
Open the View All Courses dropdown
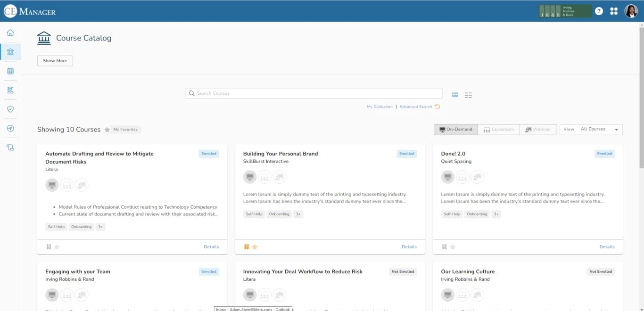point(591,129)
